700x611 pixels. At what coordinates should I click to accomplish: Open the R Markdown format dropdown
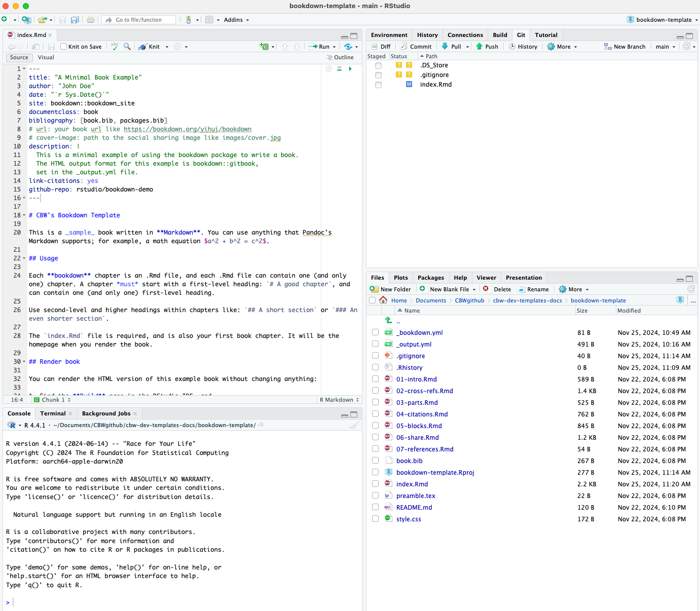point(339,400)
